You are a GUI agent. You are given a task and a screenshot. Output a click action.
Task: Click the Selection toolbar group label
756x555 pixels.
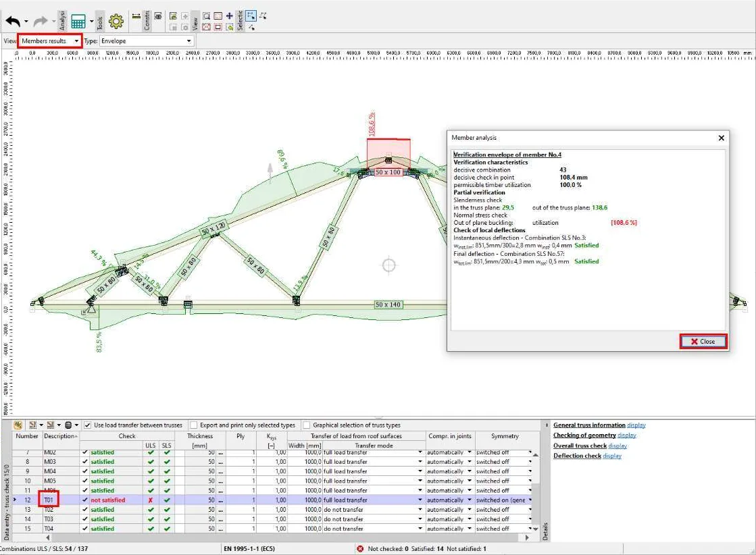point(240,20)
